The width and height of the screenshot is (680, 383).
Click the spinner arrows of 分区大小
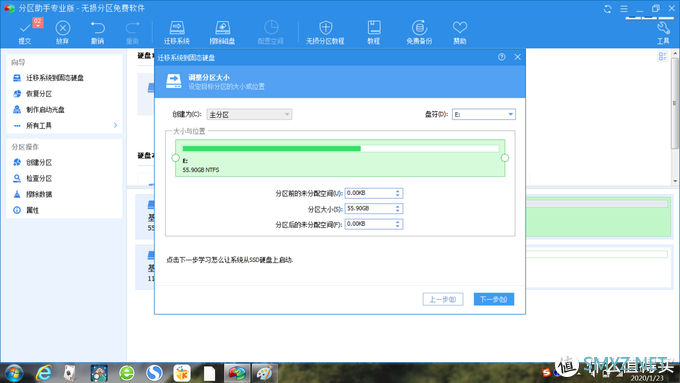coord(398,209)
